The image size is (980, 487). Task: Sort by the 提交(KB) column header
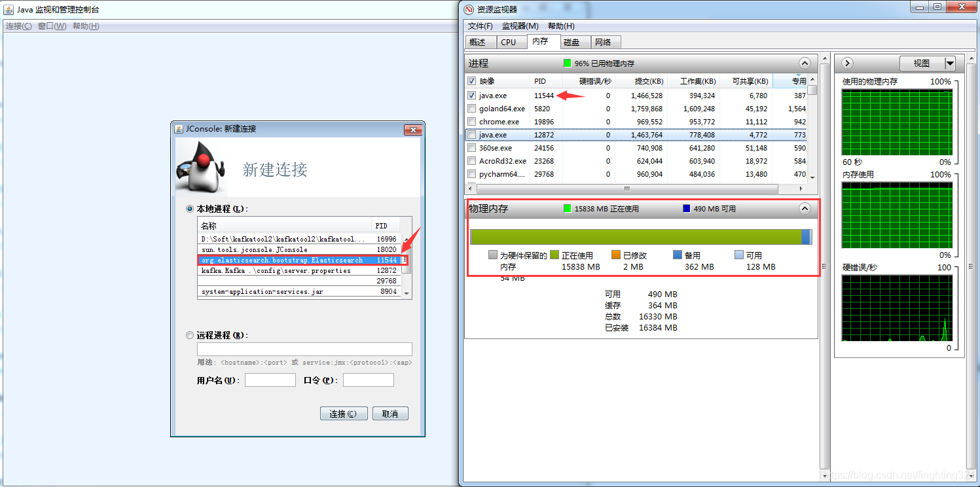641,81
